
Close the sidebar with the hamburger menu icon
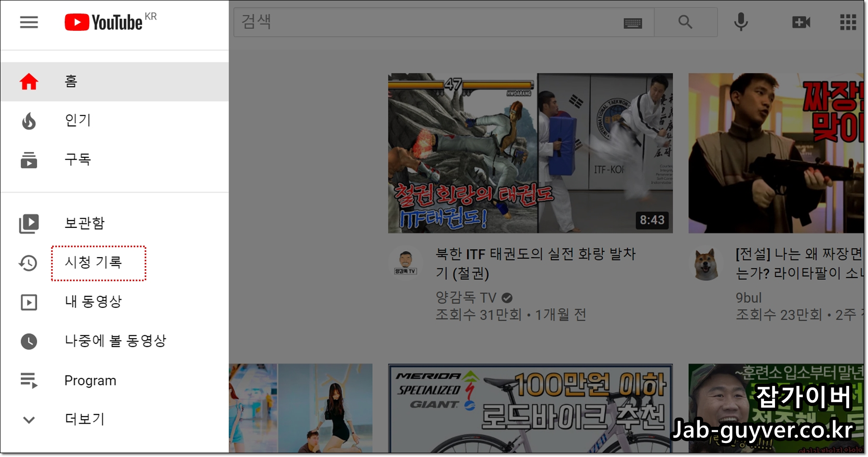tap(29, 22)
